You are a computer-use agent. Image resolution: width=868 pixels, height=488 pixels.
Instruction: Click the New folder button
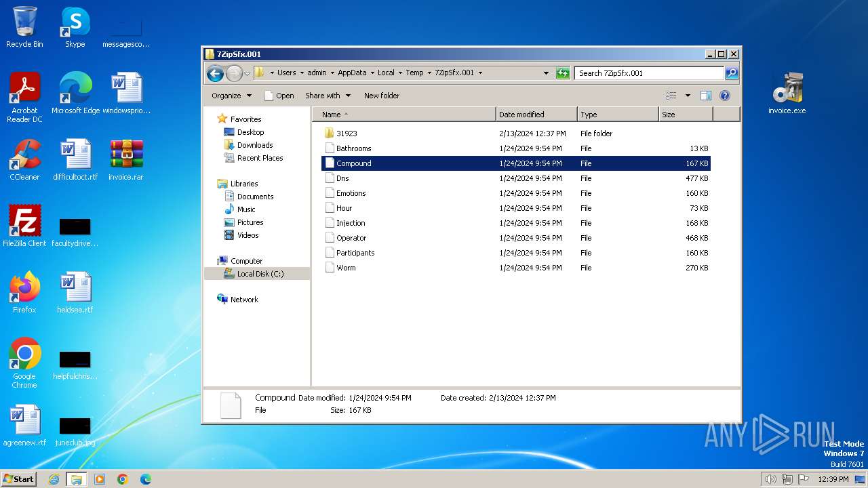point(382,96)
